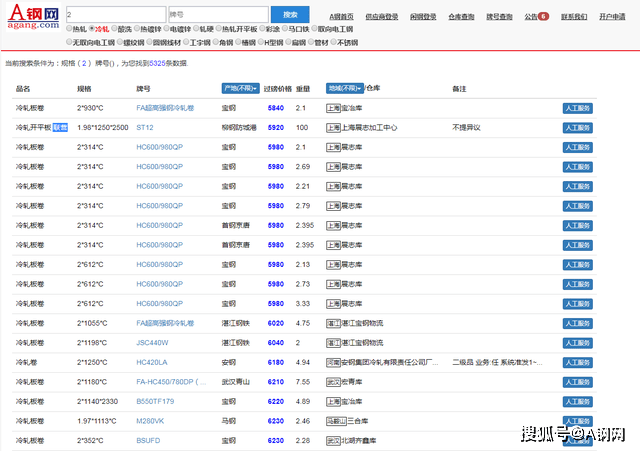640x451 pixels.
Task: Select the 取向电工钢 radio button
Action: (x=314, y=29)
